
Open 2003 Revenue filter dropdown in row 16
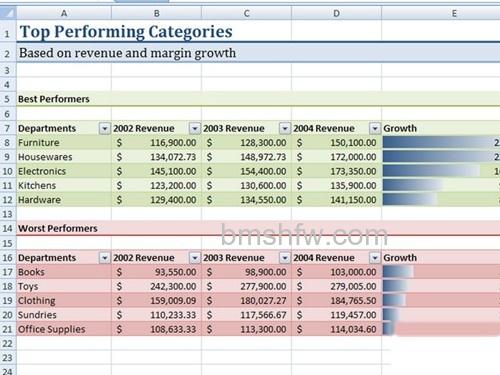(x=285, y=258)
